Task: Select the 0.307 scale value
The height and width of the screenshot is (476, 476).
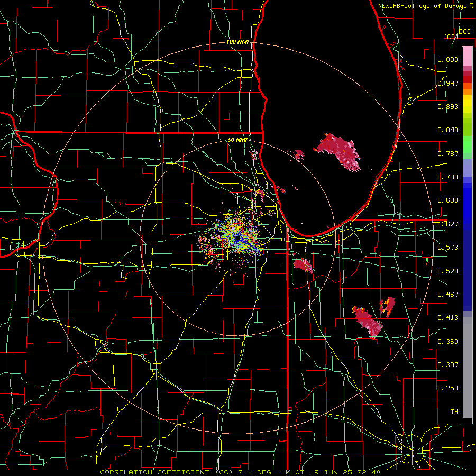Action: pyautogui.click(x=448, y=365)
